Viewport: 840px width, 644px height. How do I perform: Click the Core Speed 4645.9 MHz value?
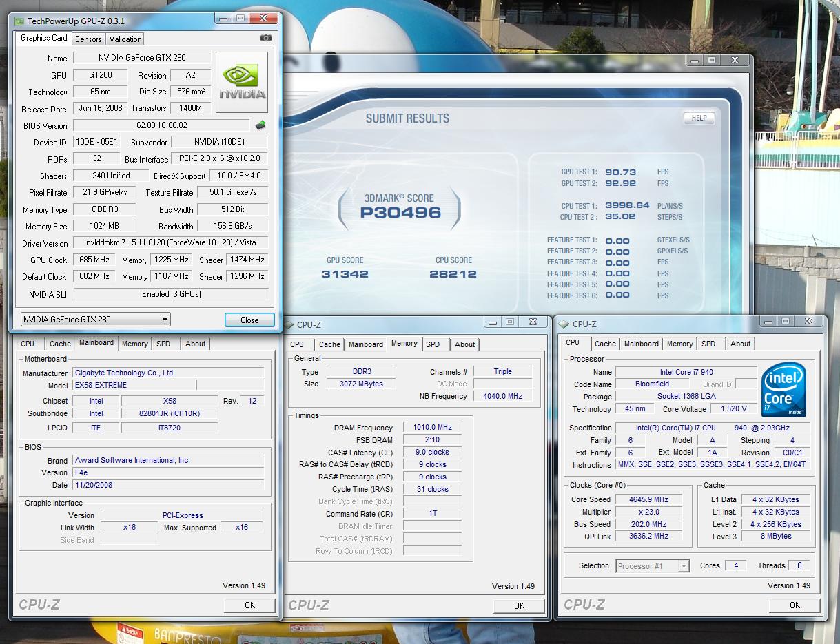pos(648,500)
